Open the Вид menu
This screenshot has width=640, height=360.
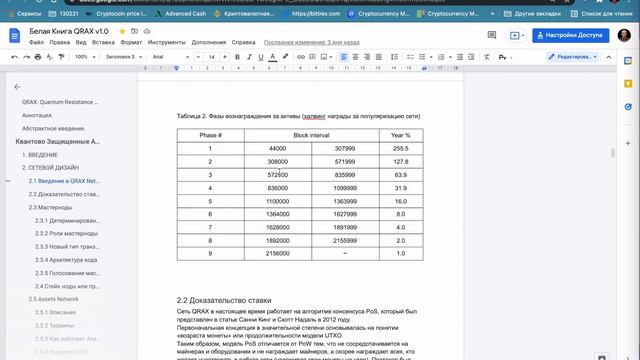pyautogui.click(x=81, y=42)
